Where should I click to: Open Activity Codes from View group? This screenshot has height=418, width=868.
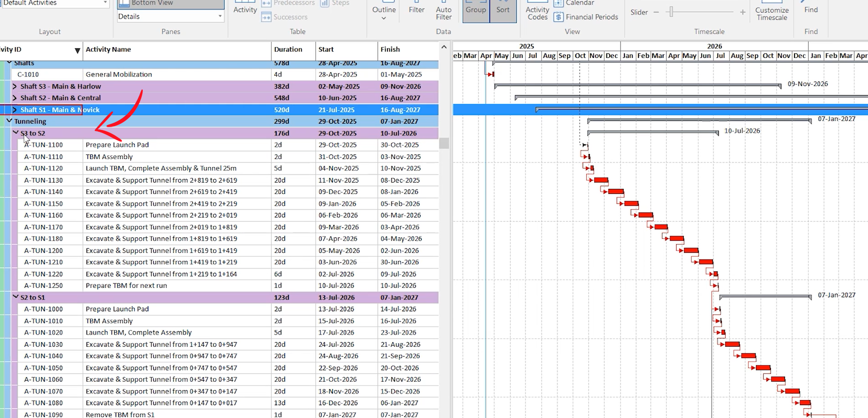pos(537,13)
